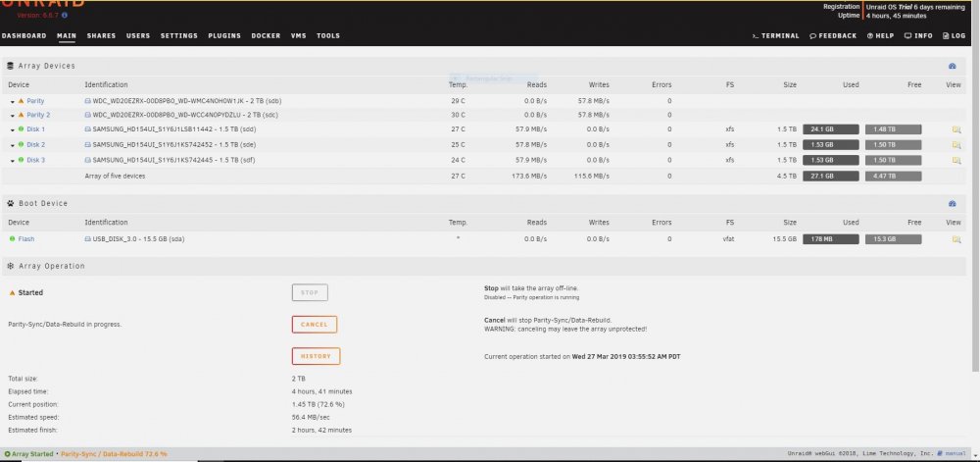Viewport: 980px width, 462px height.
Task: Click Disk 1 green status indicator
Action: [x=21, y=129]
